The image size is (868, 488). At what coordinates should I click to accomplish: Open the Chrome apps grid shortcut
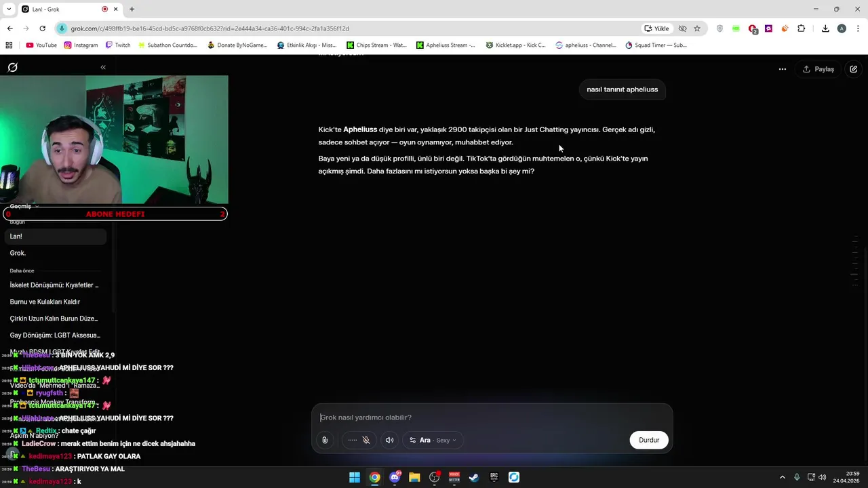tap(9, 45)
